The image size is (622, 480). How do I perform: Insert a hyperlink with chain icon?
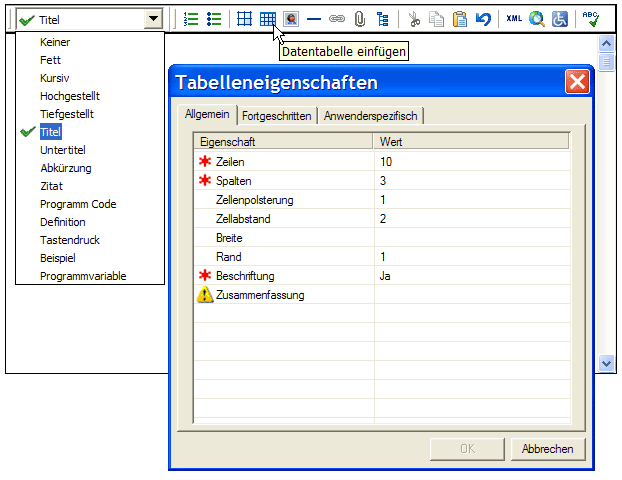[x=337, y=19]
